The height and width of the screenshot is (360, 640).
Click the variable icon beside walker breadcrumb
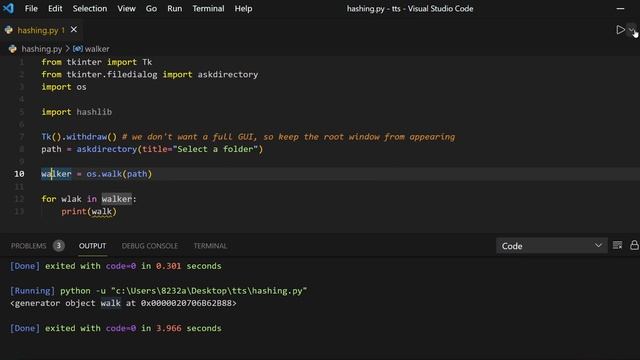[78, 49]
